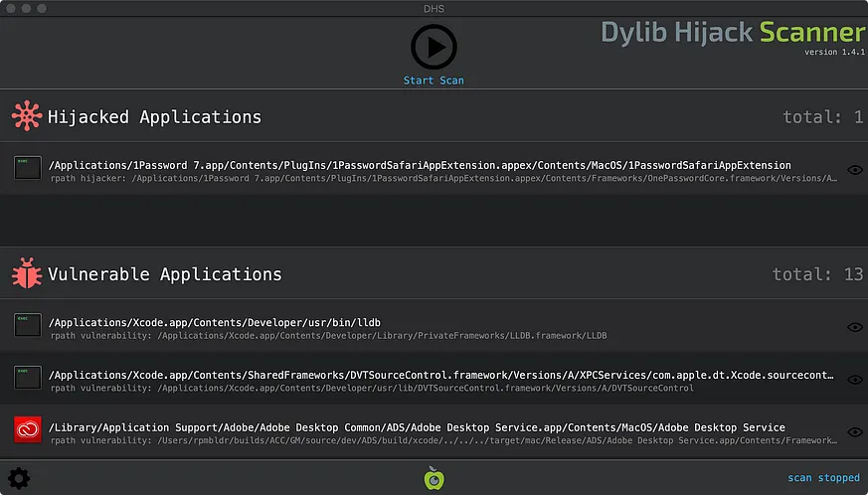Click the Hijacked Applications heading
Viewport: 868px width, 495px height.
[x=154, y=117]
